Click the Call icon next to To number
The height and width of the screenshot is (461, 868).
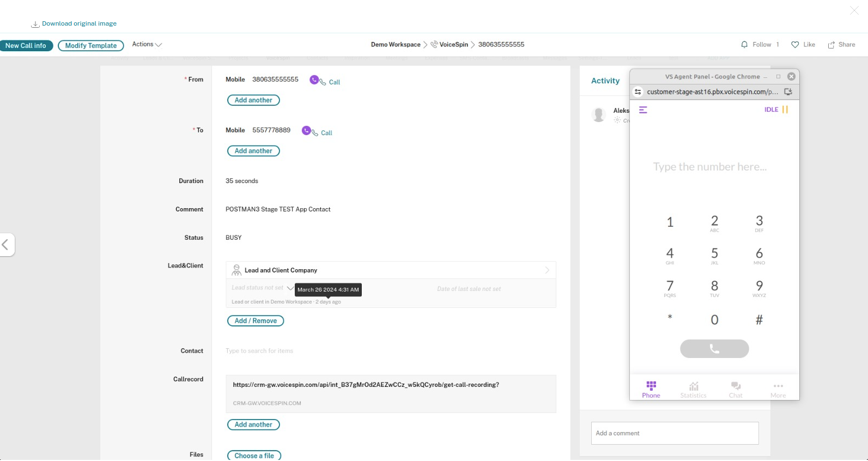(x=307, y=131)
